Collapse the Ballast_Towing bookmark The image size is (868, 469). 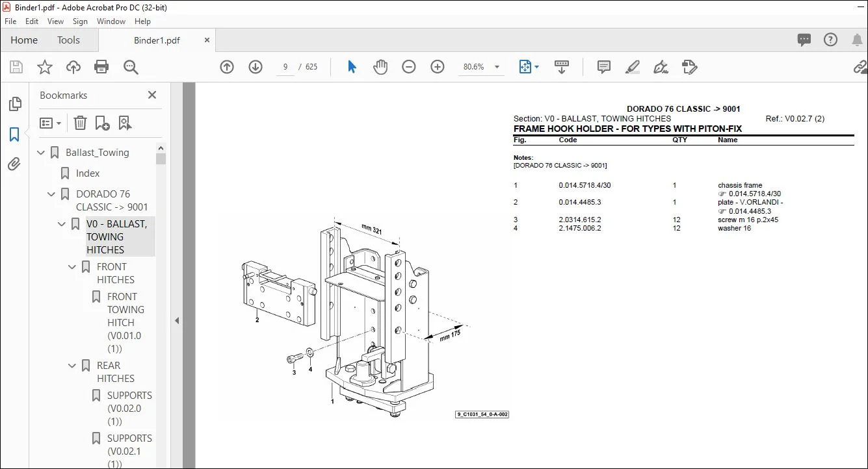(x=42, y=153)
